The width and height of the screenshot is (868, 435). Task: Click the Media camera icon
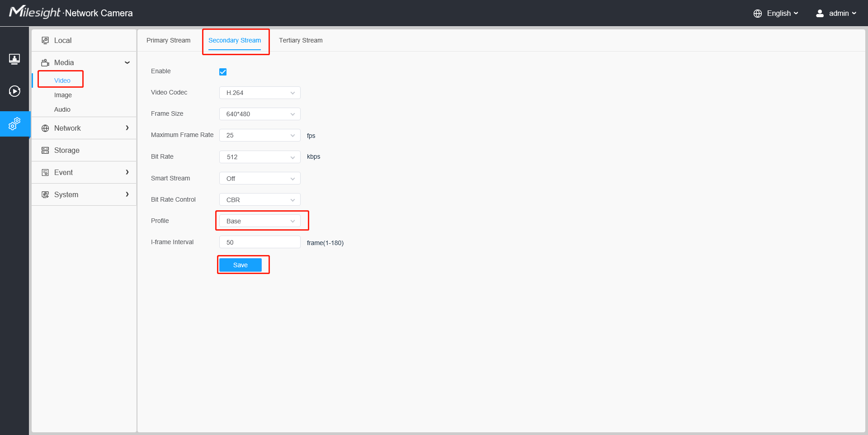tap(45, 62)
